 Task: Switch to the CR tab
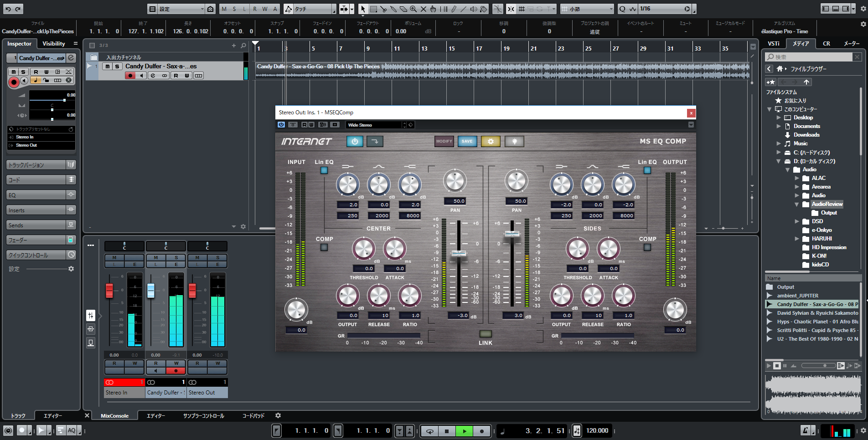click(x=827, y=44)
